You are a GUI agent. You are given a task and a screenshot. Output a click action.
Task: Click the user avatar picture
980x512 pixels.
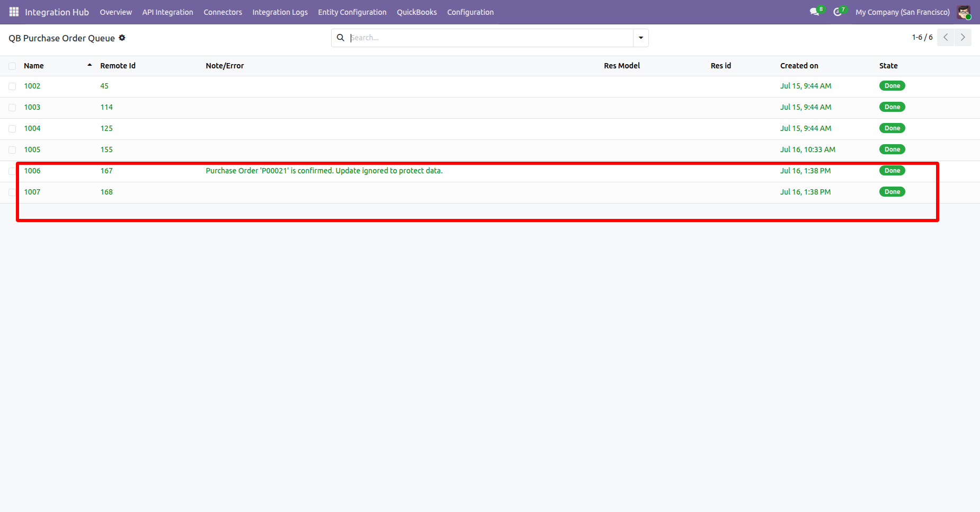(x=964, y=12)
